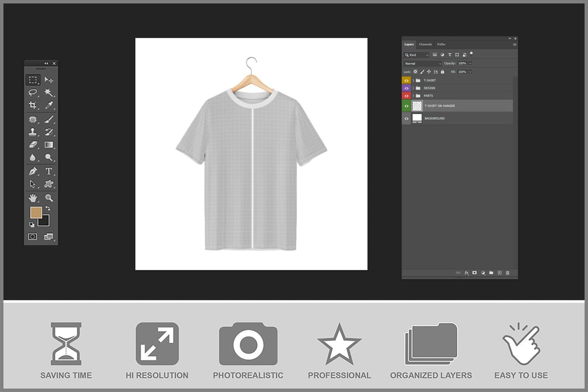588x392 pixels.
Task: Hide the PARTS group
Action: pos(406,95)
